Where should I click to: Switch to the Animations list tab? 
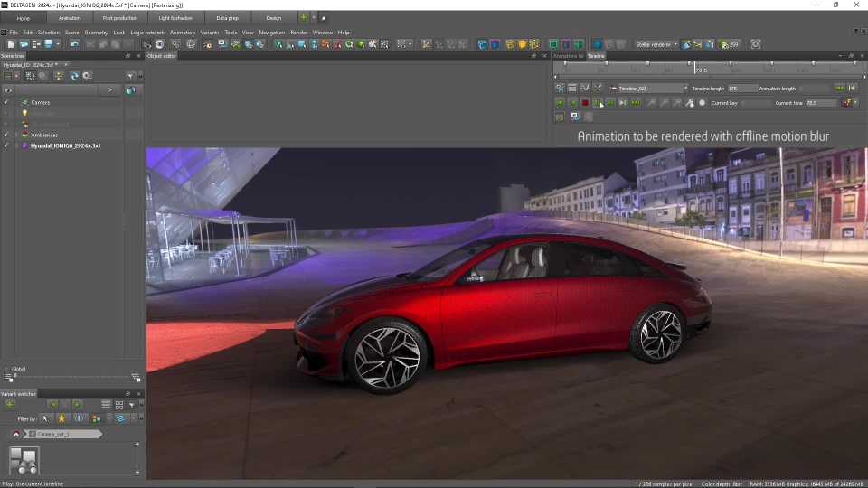click(569, 56)
